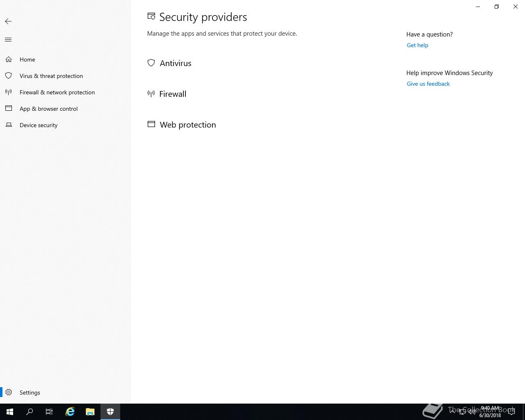Minimize the Windows Security window
Image resolution: width=525 pixels, height=420 pixels.
[x=478, y=7]
